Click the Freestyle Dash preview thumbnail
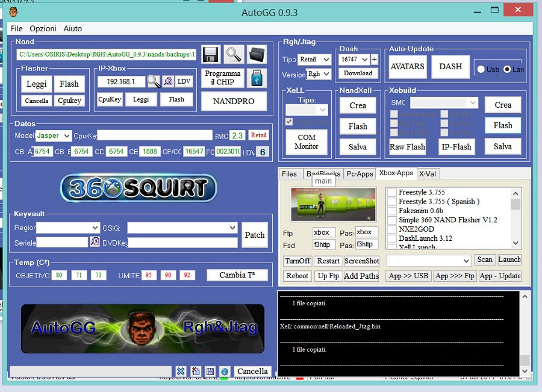 tap(333, 204)
